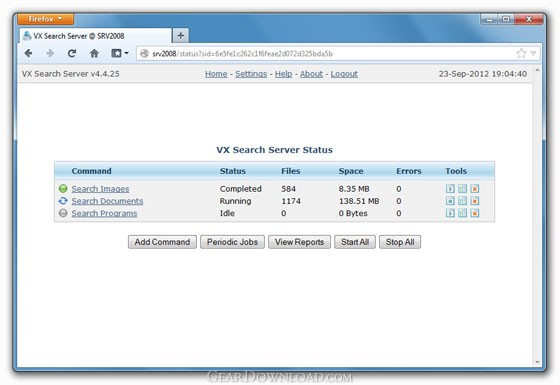Open the Firefox menu button
Image resolution: width=560 pixels, height=385 pixels.
(x=45, y=19)
